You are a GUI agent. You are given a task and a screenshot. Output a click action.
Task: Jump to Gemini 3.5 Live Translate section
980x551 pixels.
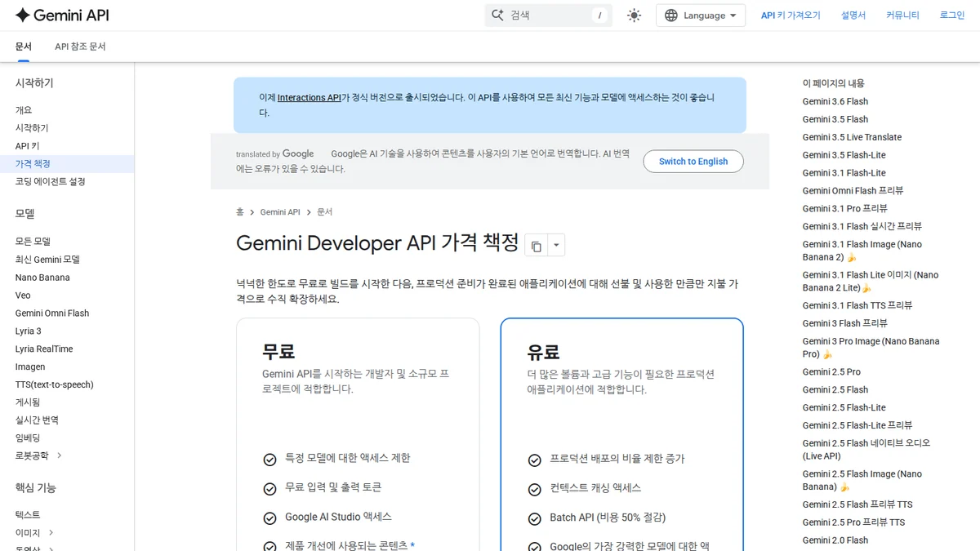click(852, 137)
